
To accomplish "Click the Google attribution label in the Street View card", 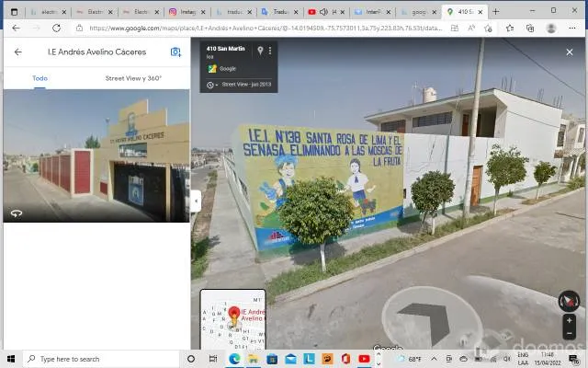I will pos(227,69).
